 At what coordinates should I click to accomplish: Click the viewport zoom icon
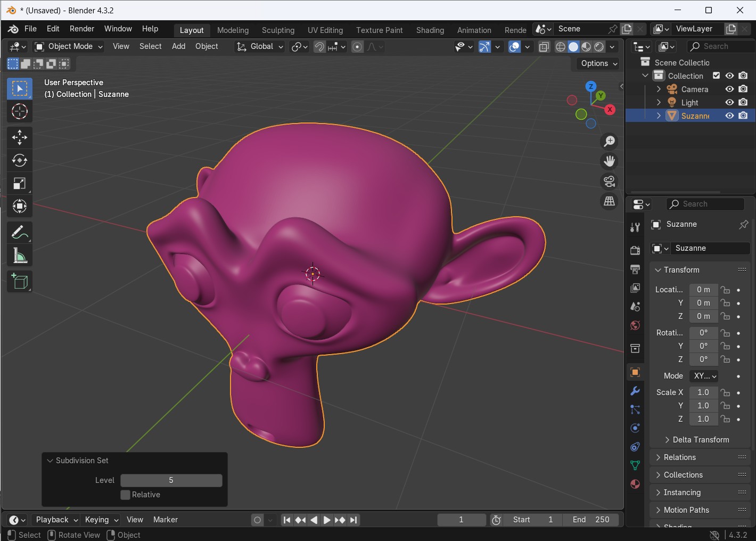(609, 141)
